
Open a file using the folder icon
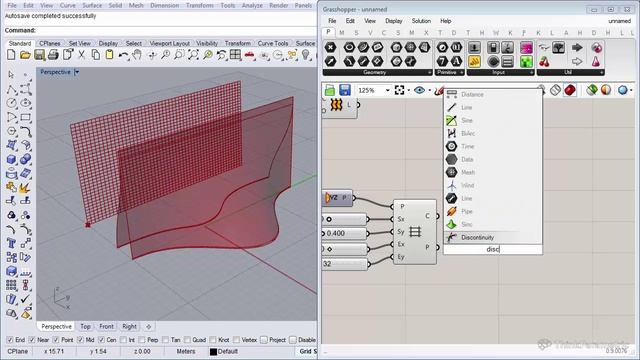coord(25,54)
